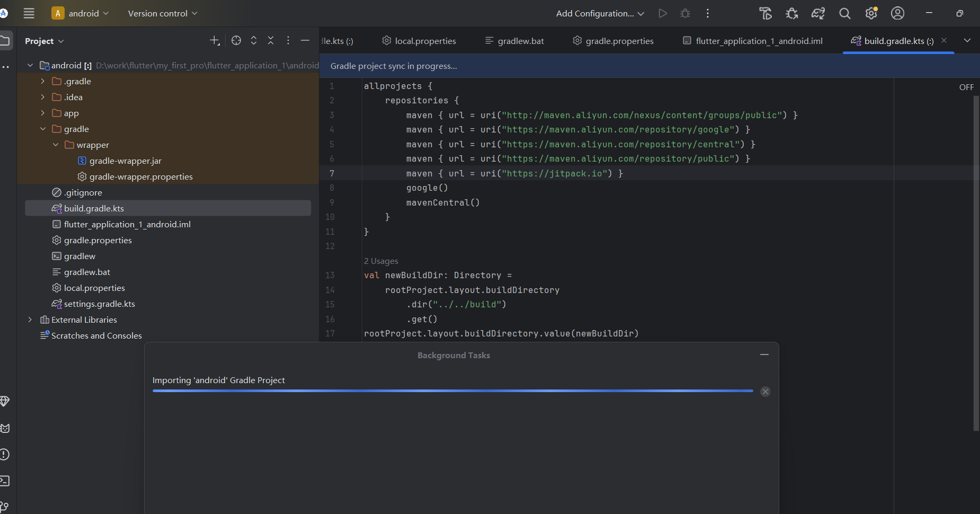Image resolution: width=980 pixels, height=514 pixels.
Task: Show hidden editor tabs chevron
Action: [967, 40]
